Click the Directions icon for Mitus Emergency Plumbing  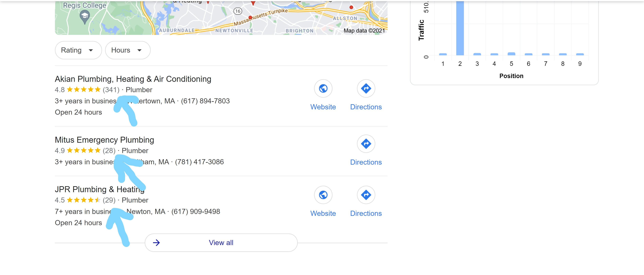click(x=366, y=144)
